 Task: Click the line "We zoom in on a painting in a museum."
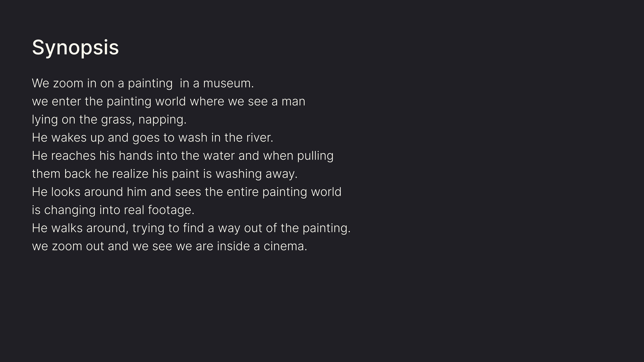point(143,83)
